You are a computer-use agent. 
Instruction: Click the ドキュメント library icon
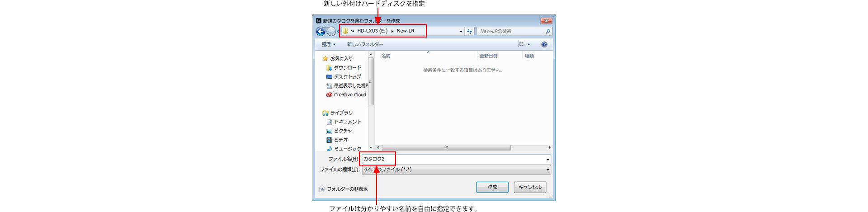[329, 122]
